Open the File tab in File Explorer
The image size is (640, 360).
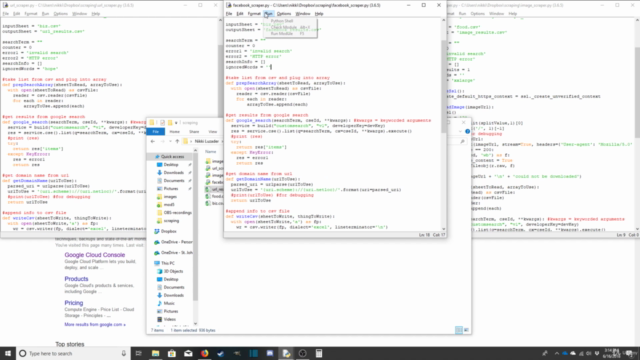[156, 131]
